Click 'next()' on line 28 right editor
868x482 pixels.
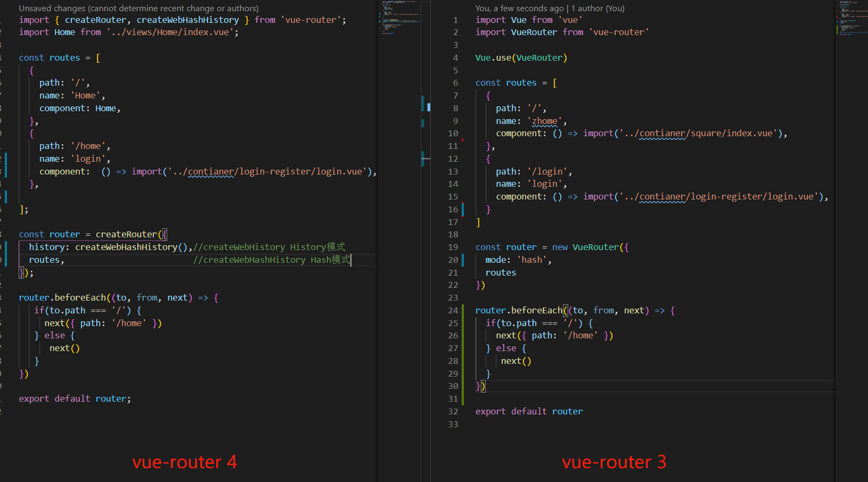point(516,361)
